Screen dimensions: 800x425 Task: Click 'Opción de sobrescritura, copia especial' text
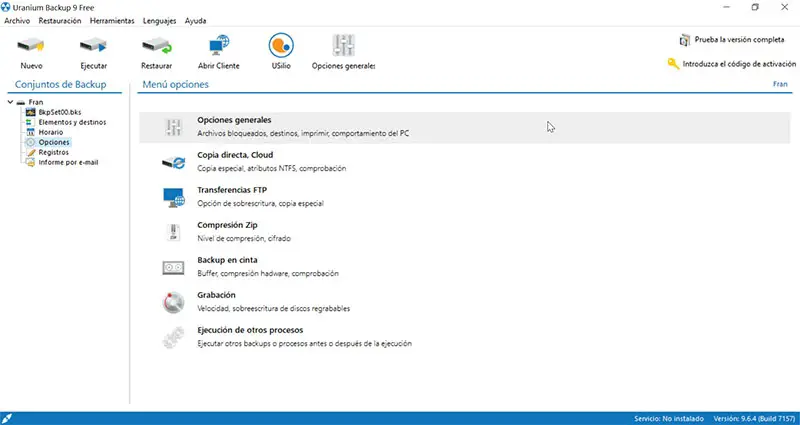pos(260,204)
